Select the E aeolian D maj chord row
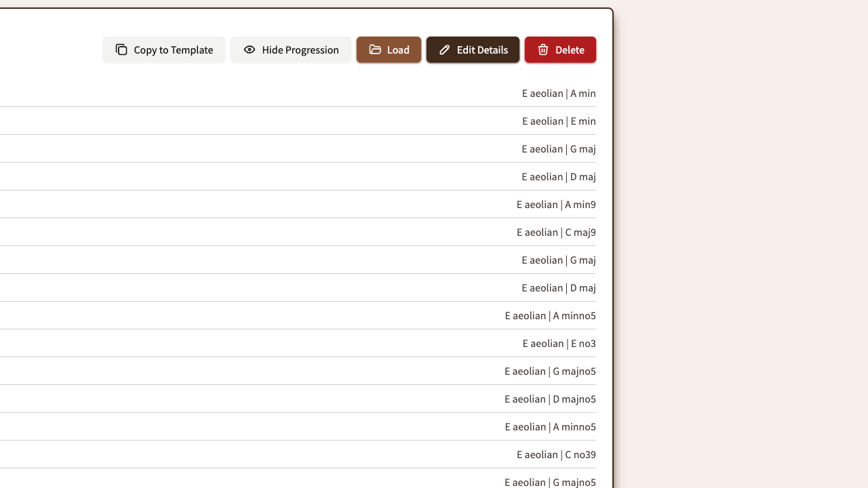This screenshot has width=868, height=488. [558, 177]
